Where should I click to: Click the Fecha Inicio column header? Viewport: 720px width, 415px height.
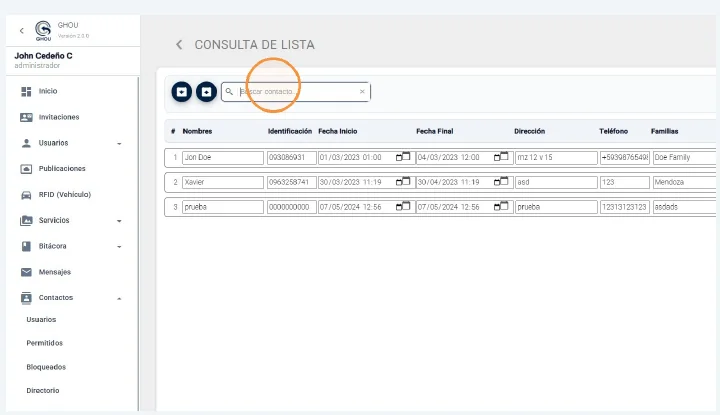click(x=338, y=131)
